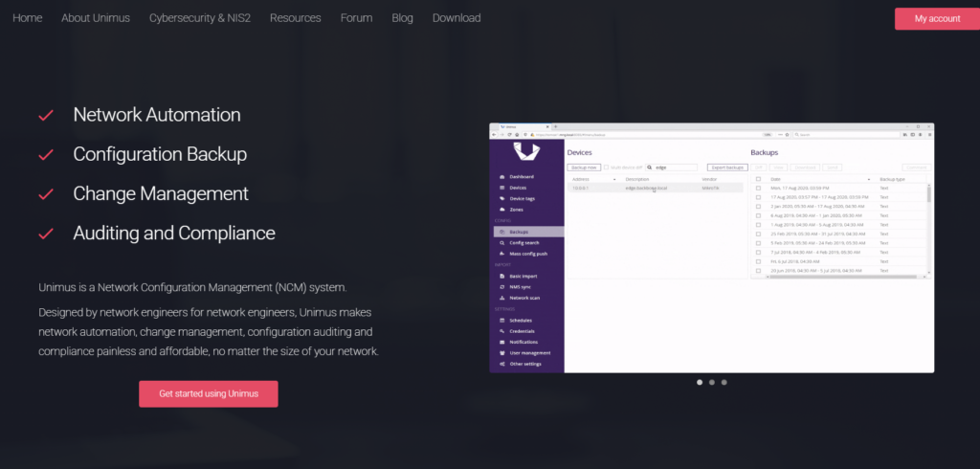Viewport: 980px width, 469px height.
Task: Select the 10.0.0.1 device row
Action: [655, 189]
